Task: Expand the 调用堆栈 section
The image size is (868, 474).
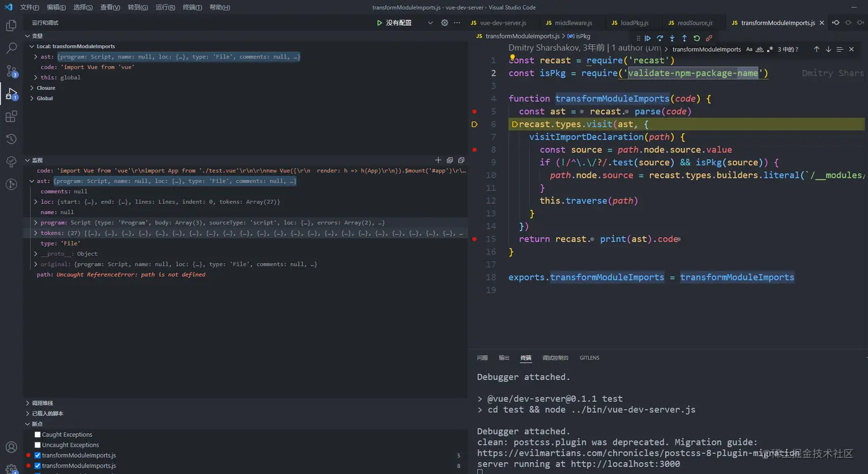Action: tap(27, 403)
